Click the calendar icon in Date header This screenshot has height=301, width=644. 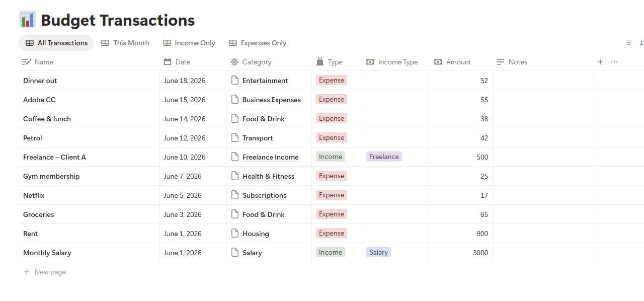coord(168,62)
